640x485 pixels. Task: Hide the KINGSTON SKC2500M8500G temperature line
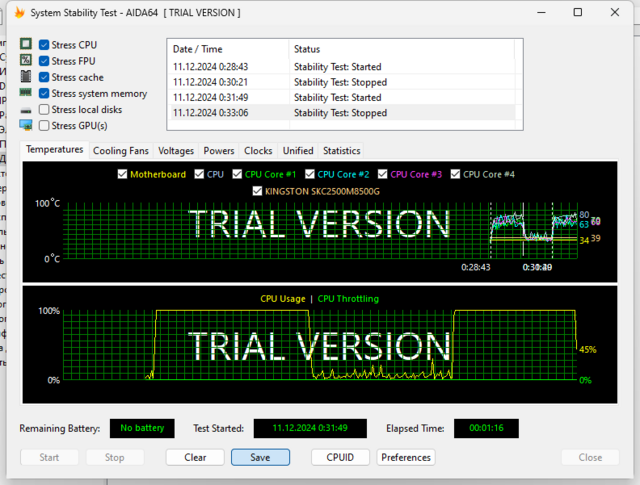tap(257, 191)
